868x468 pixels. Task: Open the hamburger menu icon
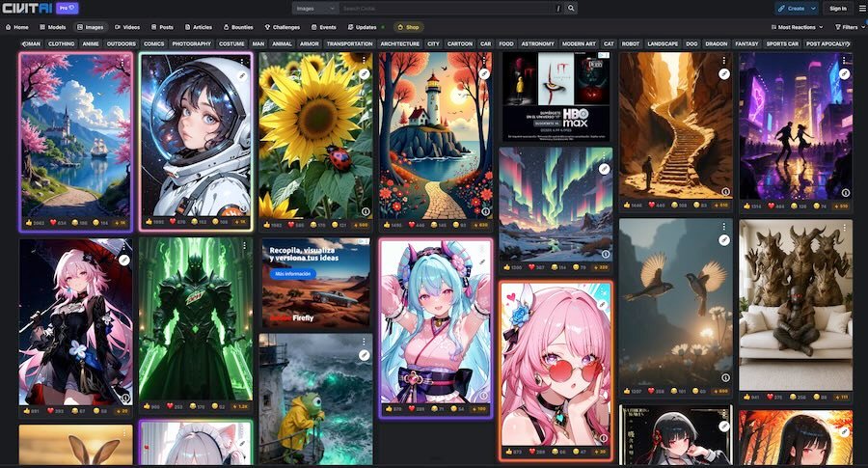[862, 9]
